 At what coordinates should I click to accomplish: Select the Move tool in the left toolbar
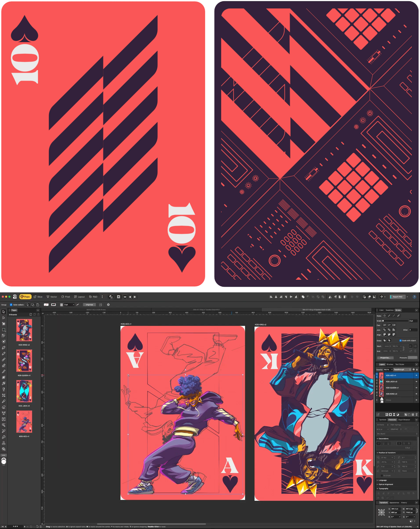4,312
